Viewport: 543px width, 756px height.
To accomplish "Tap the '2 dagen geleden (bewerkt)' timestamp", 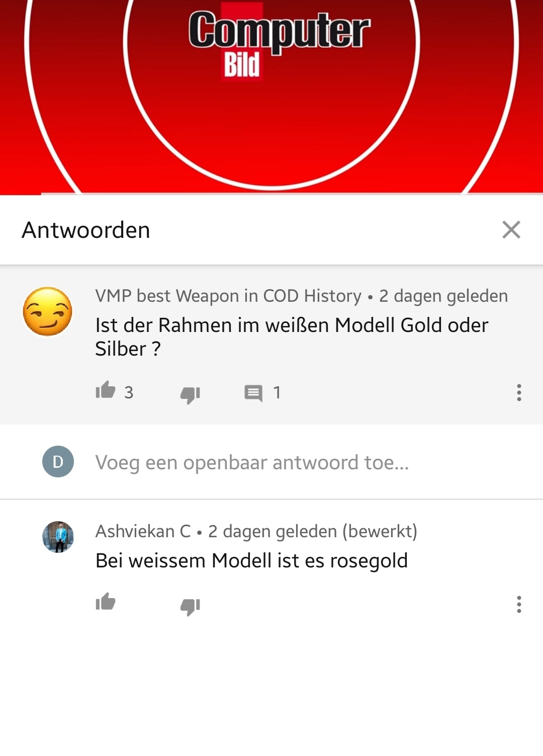I will [x=313, y=531].
